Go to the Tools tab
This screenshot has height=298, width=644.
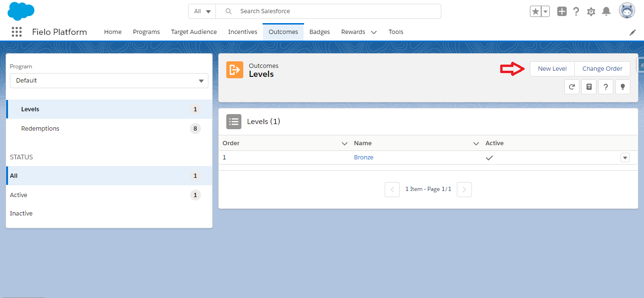[396, 32]
